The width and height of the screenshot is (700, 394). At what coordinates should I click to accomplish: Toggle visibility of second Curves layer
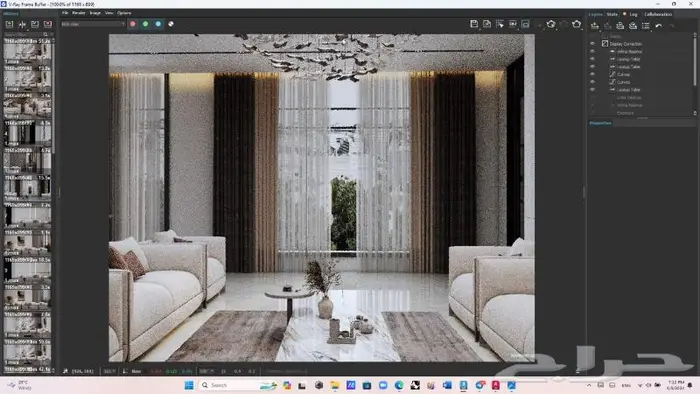tap(592, 82)
